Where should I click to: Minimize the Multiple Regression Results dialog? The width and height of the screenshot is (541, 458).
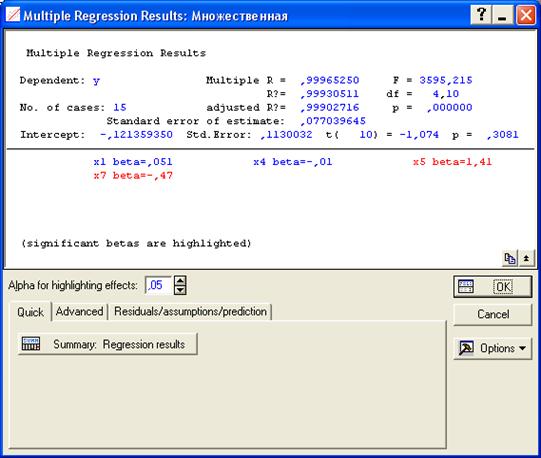502,14
